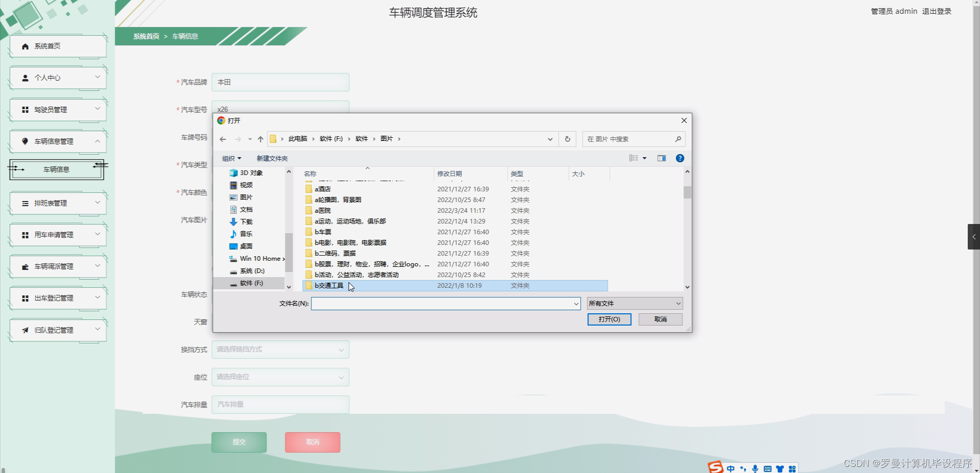Refresh the folder view in the dialog
The height and width of the screenshot is (473, 980).
(567, 139)
